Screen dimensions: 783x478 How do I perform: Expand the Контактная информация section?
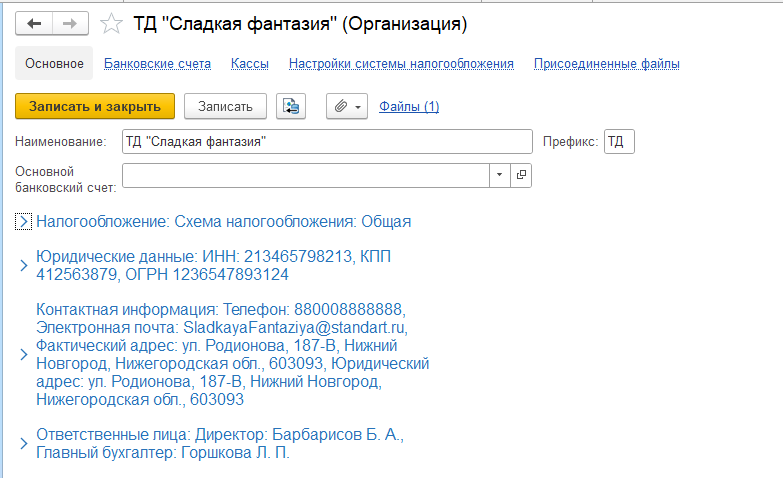24,354
